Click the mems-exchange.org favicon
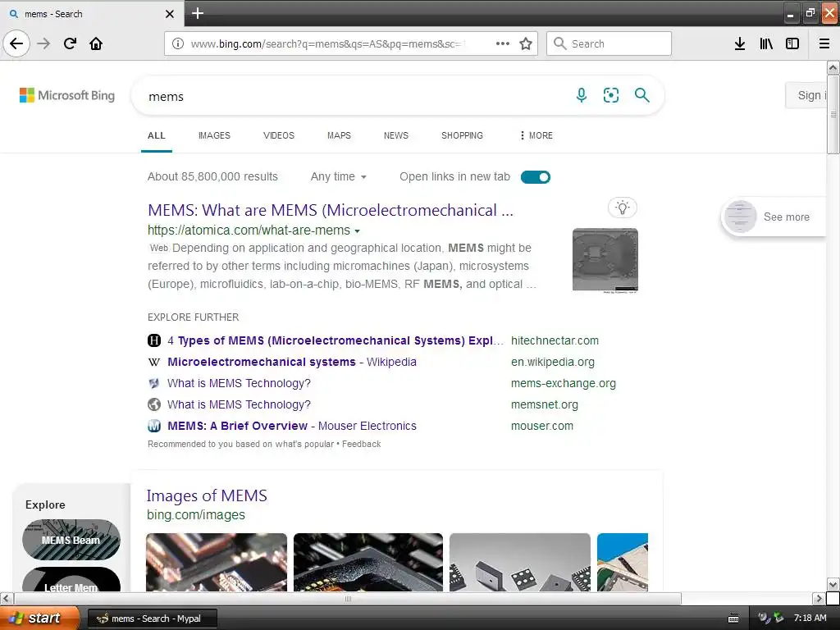840x630 pixels. click(x=154, y=383)
